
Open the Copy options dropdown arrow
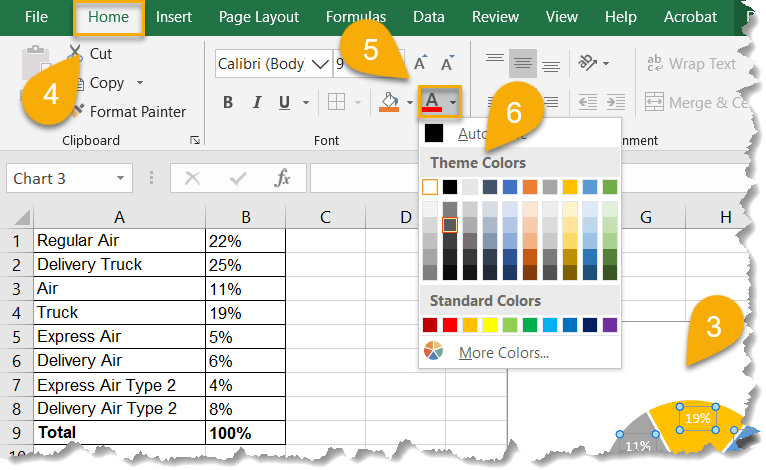click(140, 83)
